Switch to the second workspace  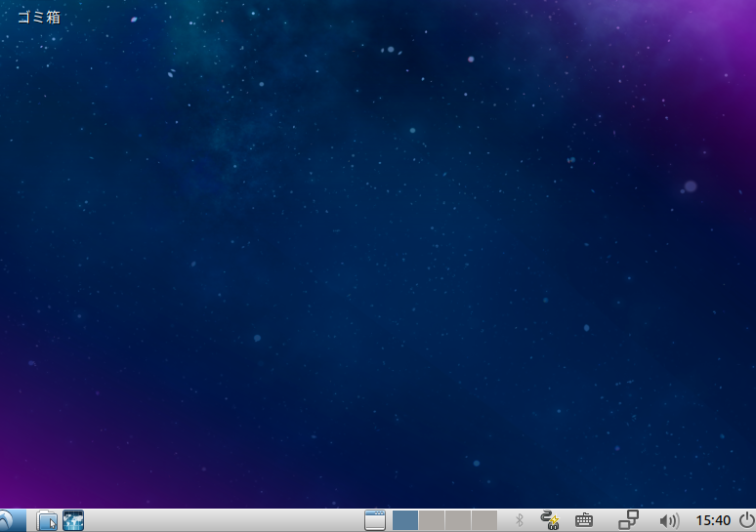click(x=432, y=520)
